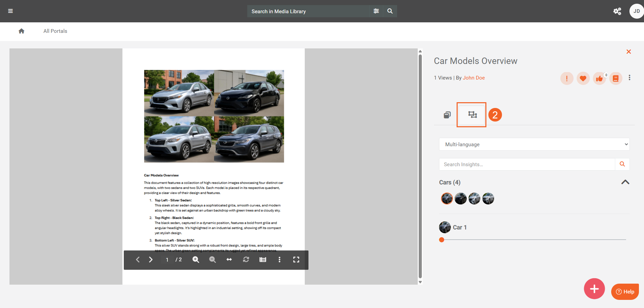Open more options next to media title
Image resolution: width=644 pixels, height=308 pixels.
coord(629,78)
